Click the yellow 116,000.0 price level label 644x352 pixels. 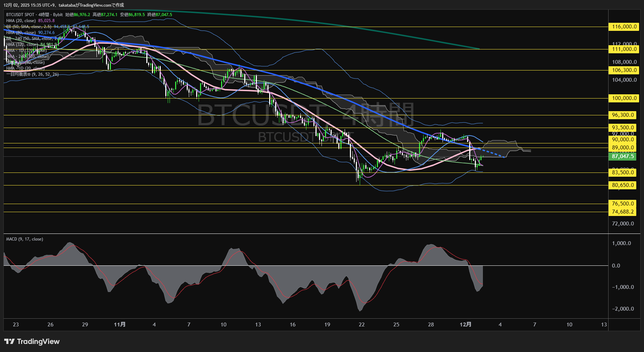[x=623, y=27]
